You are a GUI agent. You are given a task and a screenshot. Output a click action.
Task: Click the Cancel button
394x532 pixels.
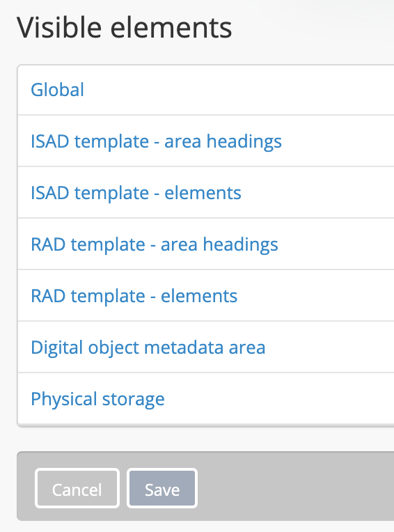77,488
